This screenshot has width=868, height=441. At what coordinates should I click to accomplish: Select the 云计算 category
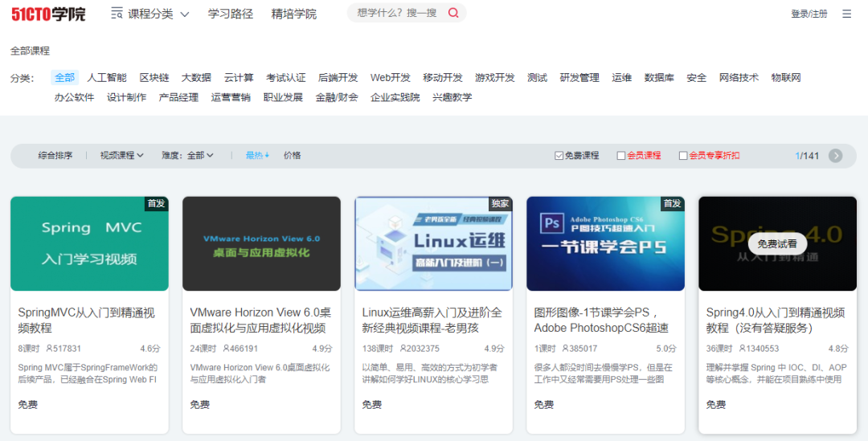pos(239,77)
